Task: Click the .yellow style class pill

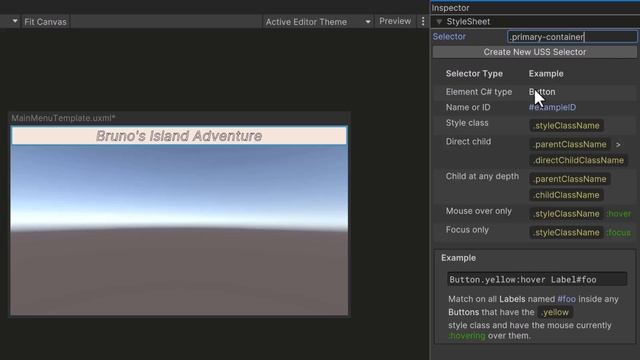Action: click(x=555, y=312)
